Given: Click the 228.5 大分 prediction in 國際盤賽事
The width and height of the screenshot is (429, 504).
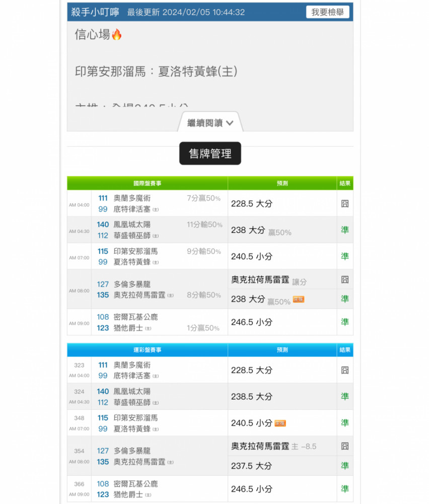Looking at the screenshot, I should (x=252, y=204).
